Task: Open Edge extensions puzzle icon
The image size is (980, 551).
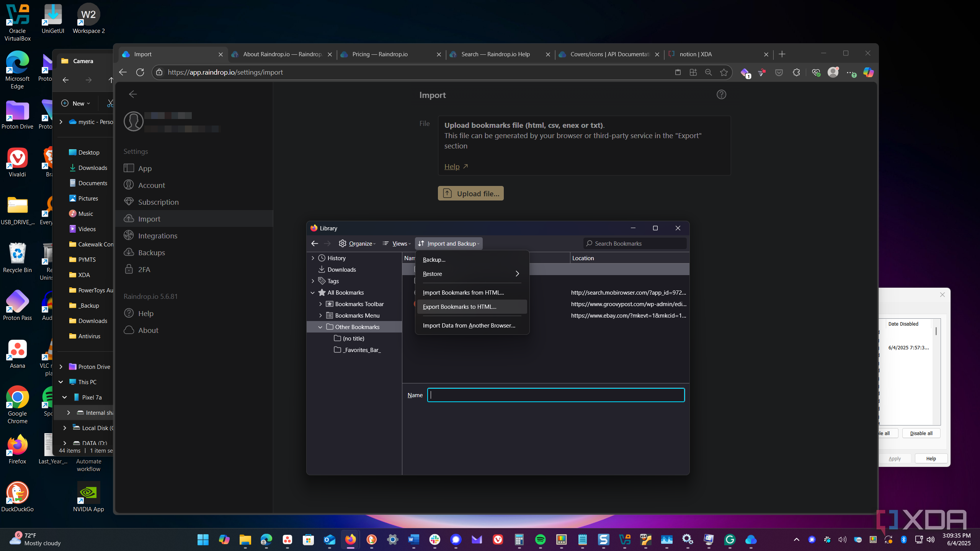Action: [796, 72]
